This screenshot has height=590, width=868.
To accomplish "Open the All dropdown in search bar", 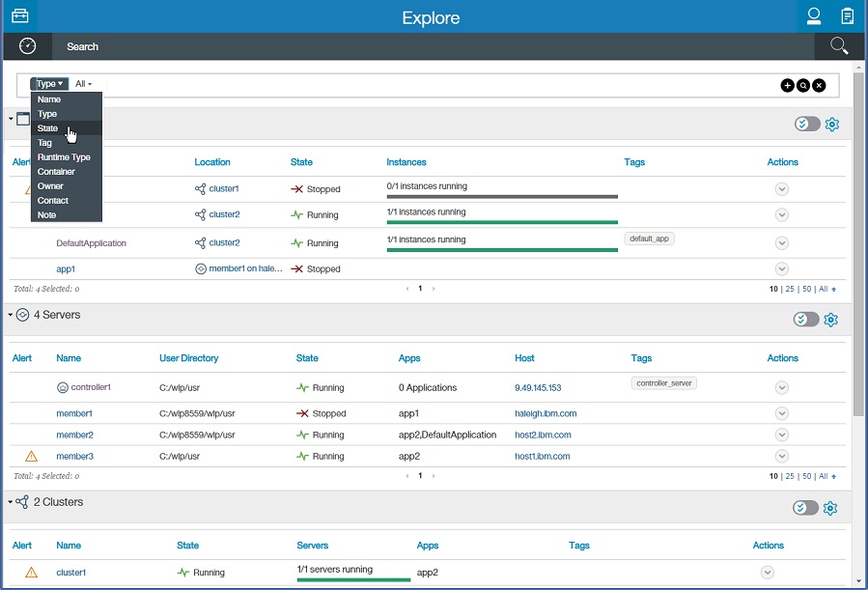I will (84, 84).
